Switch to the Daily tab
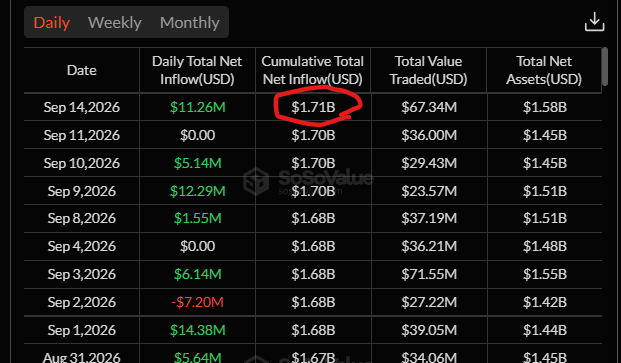Image resolution: width=621 pixels, height=363 pixels. point(52,23)
